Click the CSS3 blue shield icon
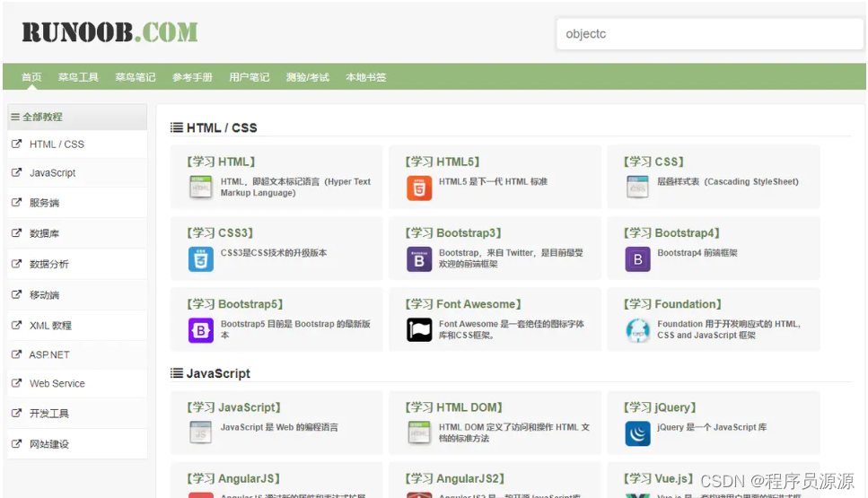Viewport: 868px width, 498px height. [201, 258]
